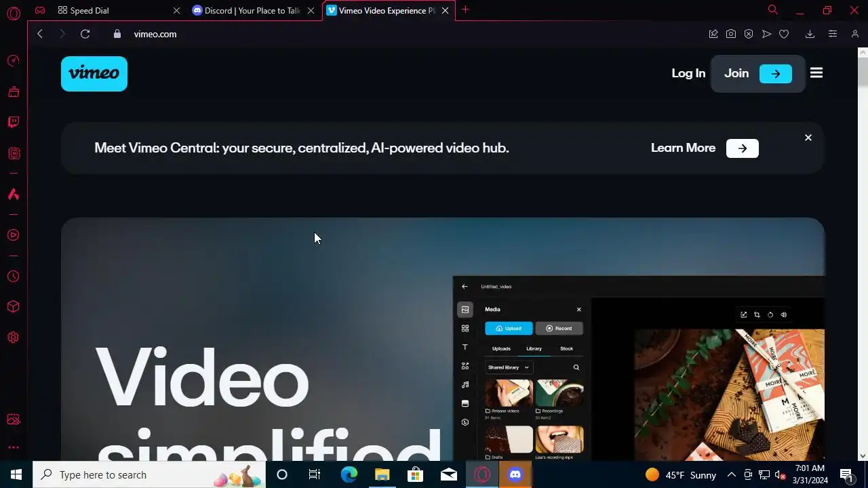
Task: Click the GX Corner gamepad tab icon
Action: tap(40, 10)
